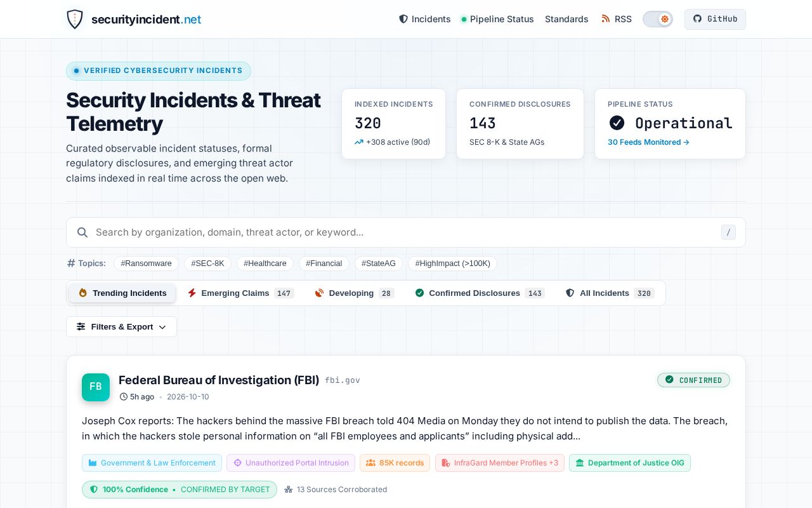Image resolution: width=812 pixels, height=508 pixels.
Task: Click shield icon in 100% Confidence badge
Action: pyautogui.click(x=94, y=490)
